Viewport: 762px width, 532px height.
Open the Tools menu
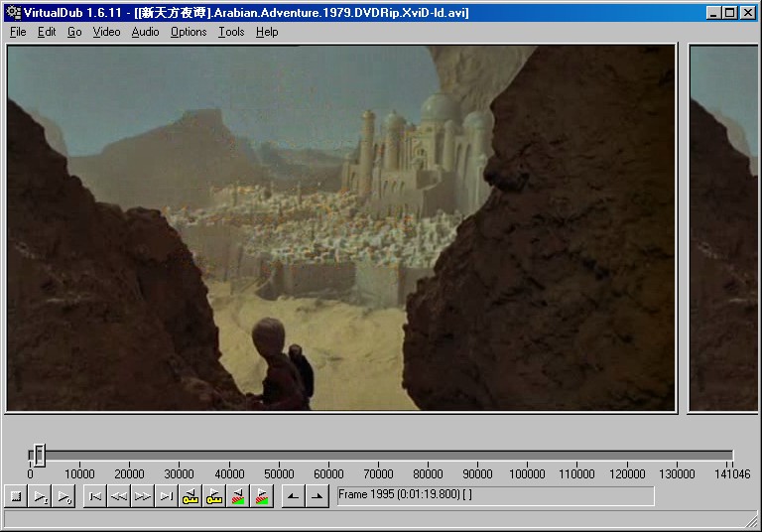[x=231, y=32]
